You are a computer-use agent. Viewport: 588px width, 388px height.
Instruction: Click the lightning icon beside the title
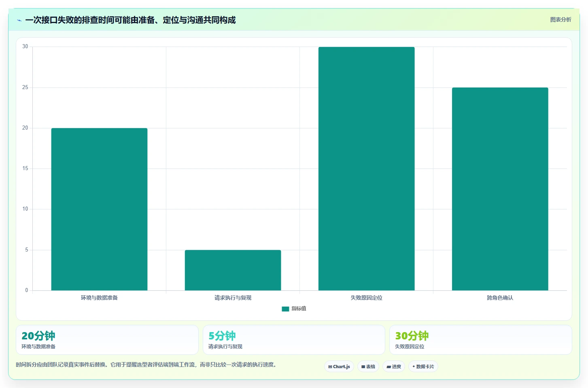tap(19, 20)
